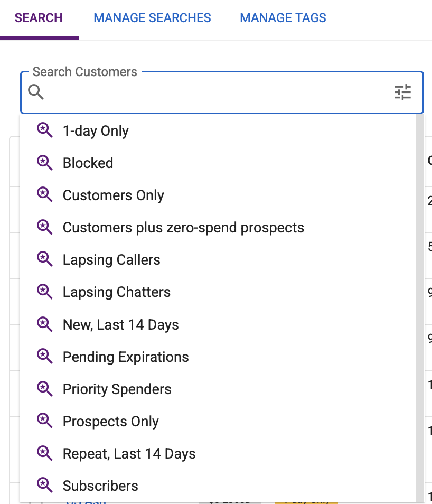Screen dimensions: 432x504
Task: Click saved-search icon beside Prospects Only
Action: [x=44, y=421]
